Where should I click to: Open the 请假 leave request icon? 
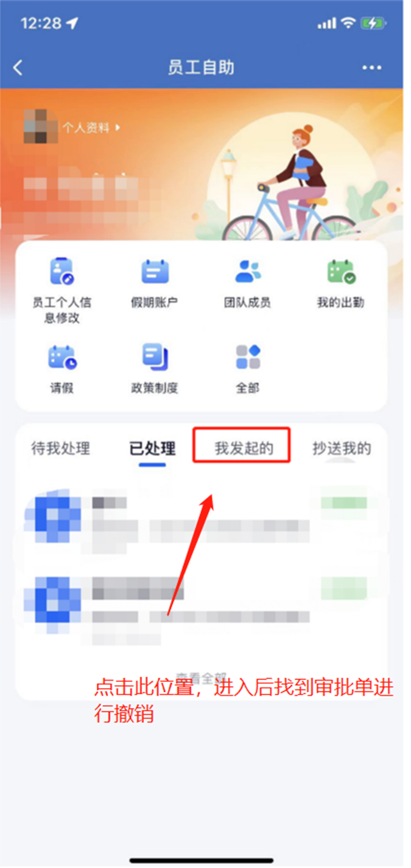[x=62, y=357]
